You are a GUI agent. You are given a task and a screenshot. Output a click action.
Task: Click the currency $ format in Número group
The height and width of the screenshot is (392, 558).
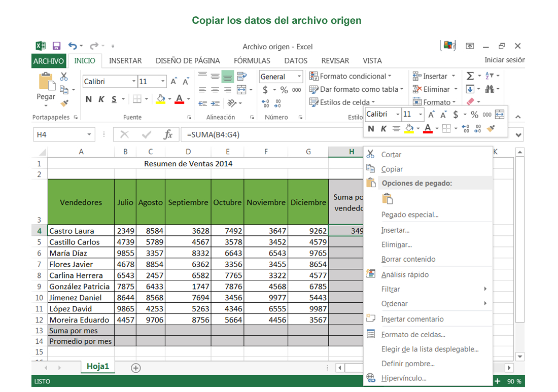coord(265,90)
